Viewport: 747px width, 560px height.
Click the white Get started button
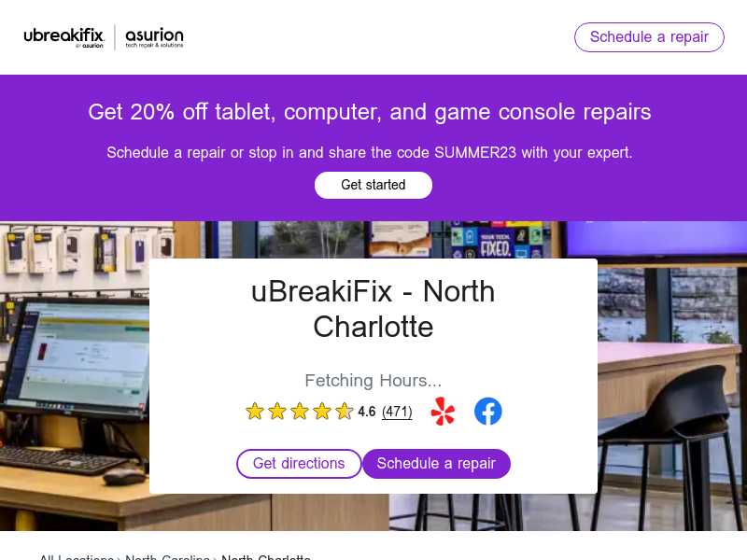[373, 185]
